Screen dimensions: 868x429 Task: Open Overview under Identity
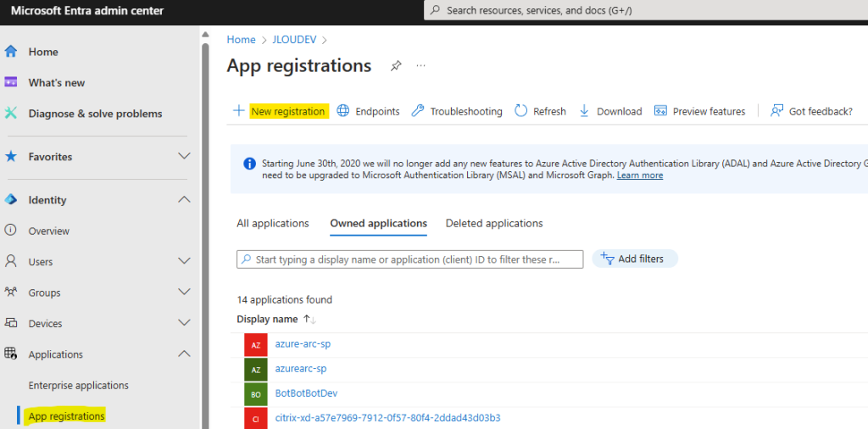[49, 231]
